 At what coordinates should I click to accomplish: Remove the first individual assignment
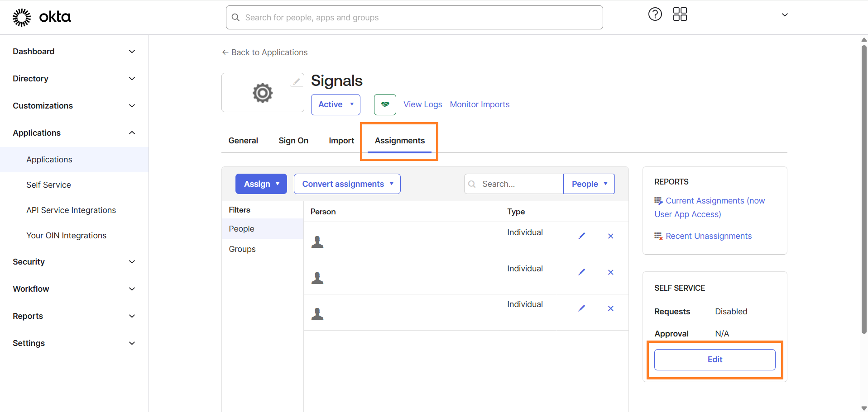611,236
